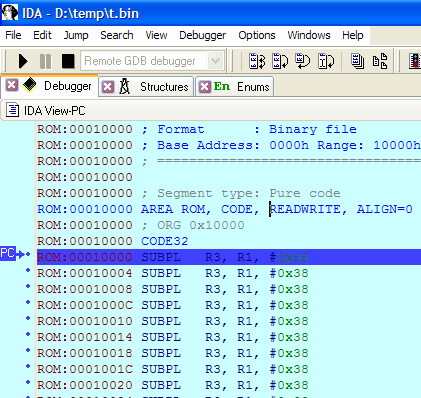
Task: Click the Step into toolbar icon
Action: coord(257,61)
